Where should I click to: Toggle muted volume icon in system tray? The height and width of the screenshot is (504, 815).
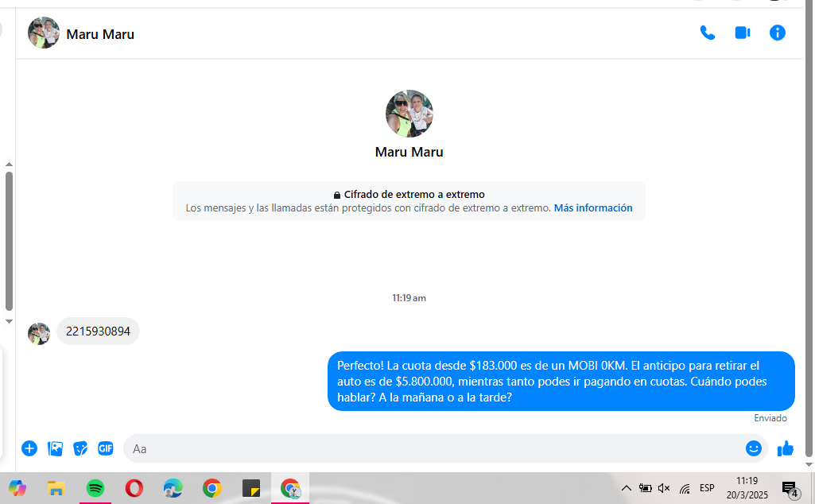click(x=664, y=488)
